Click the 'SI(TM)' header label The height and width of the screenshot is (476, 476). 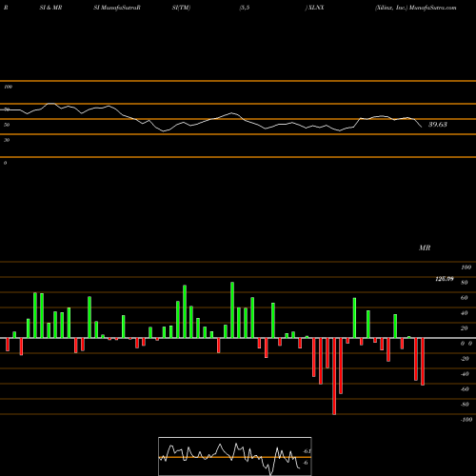181,8
